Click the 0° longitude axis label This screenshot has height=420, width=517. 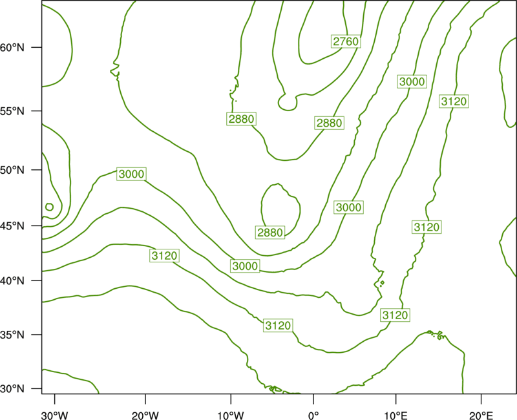(x=313, y=415)
